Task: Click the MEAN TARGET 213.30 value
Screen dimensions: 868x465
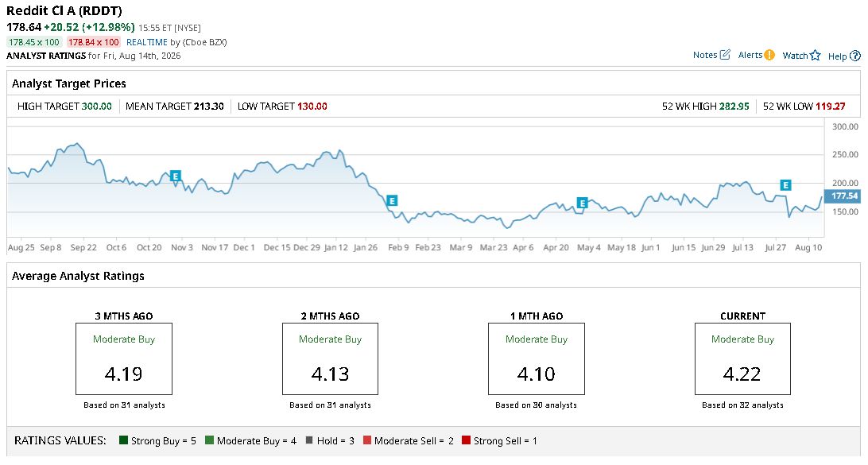Action: pos(209,107)
